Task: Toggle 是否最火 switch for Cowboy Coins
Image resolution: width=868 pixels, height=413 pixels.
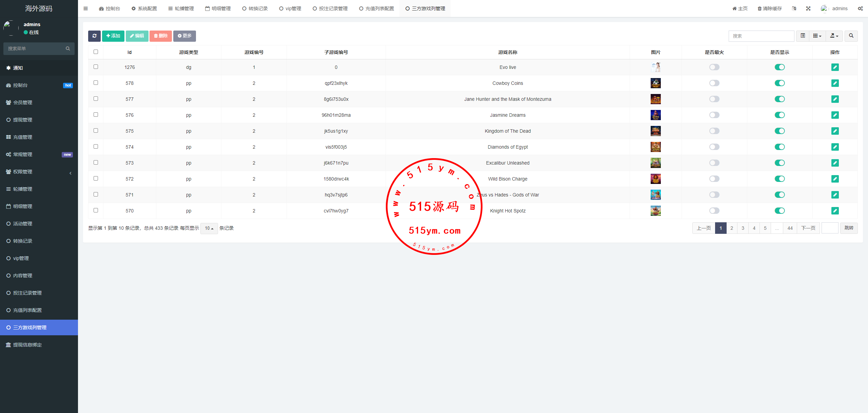Action: tap(714, 83)
